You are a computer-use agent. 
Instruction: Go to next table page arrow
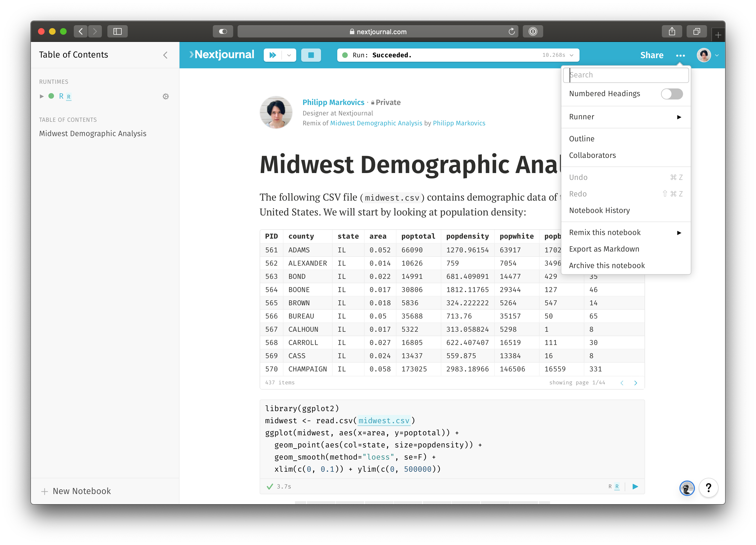point(635,383)
